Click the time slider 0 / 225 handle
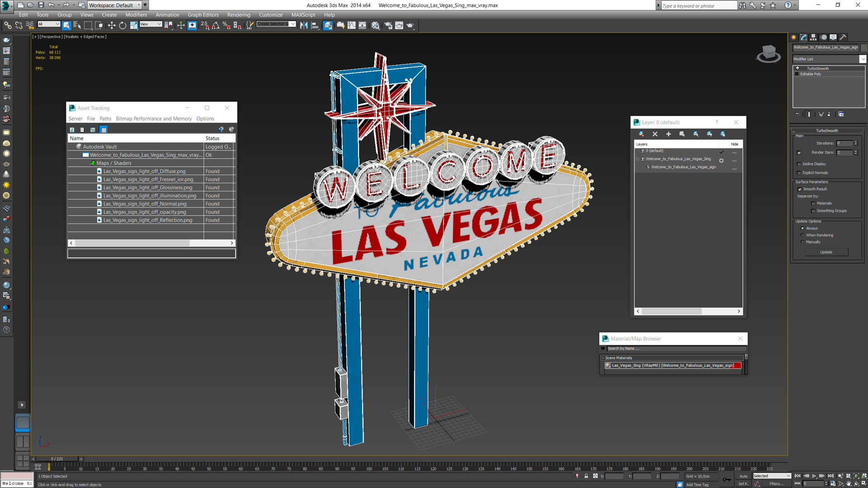Image resolution: width=868 pixels, height=488 pixels. (x=57, y=459)
